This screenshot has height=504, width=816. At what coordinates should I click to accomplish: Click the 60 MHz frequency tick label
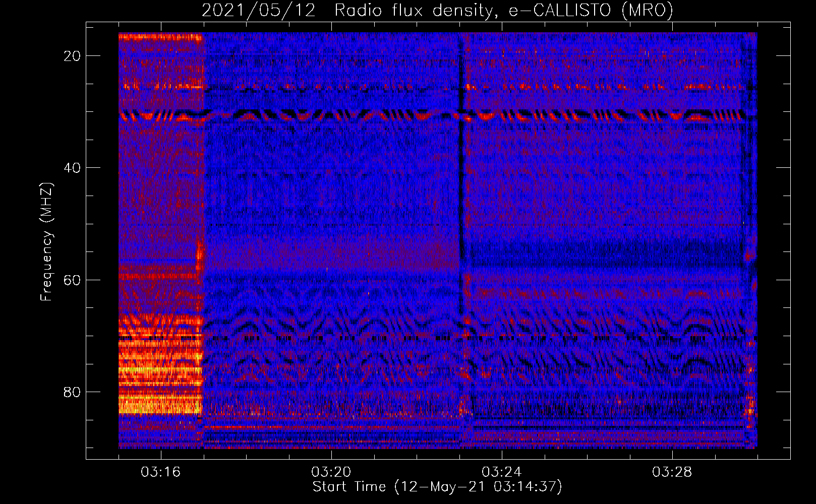click(x=72, y=280)
